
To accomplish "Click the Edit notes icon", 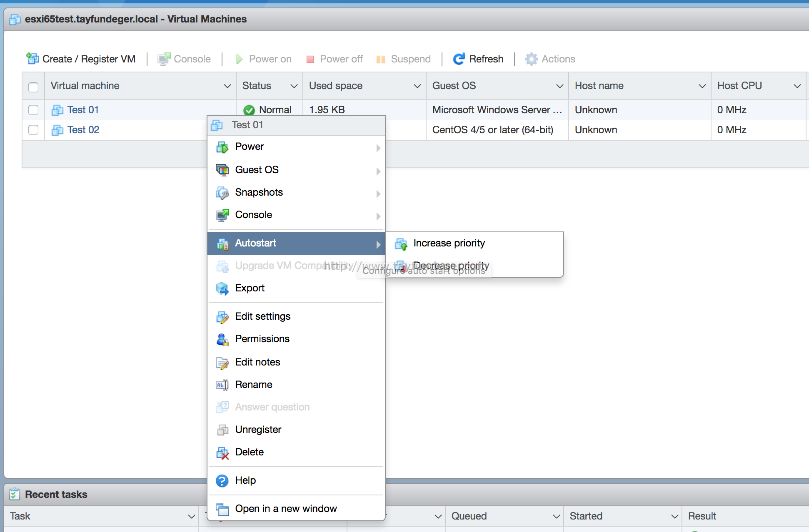I will pyautogui.click(x=222, y=363).
